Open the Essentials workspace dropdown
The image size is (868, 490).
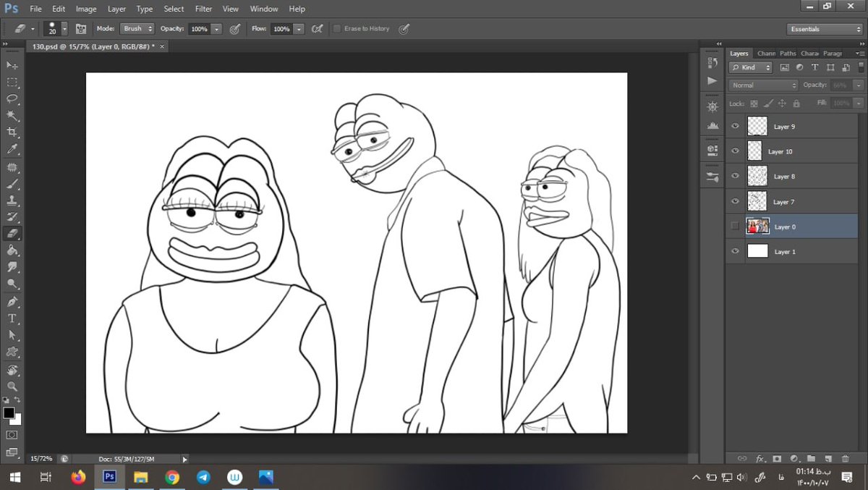click(825, 29)
